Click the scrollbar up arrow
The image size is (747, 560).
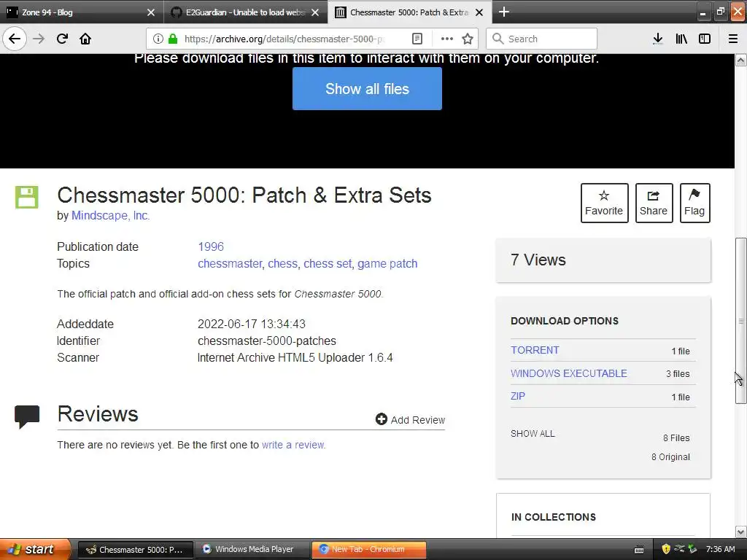point(741,60)
